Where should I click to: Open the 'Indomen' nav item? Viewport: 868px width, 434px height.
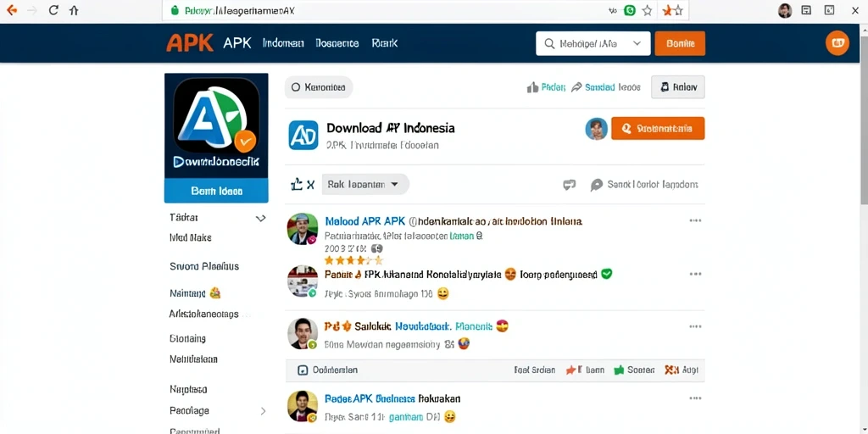pyautogui.click(x=283, y=43)
